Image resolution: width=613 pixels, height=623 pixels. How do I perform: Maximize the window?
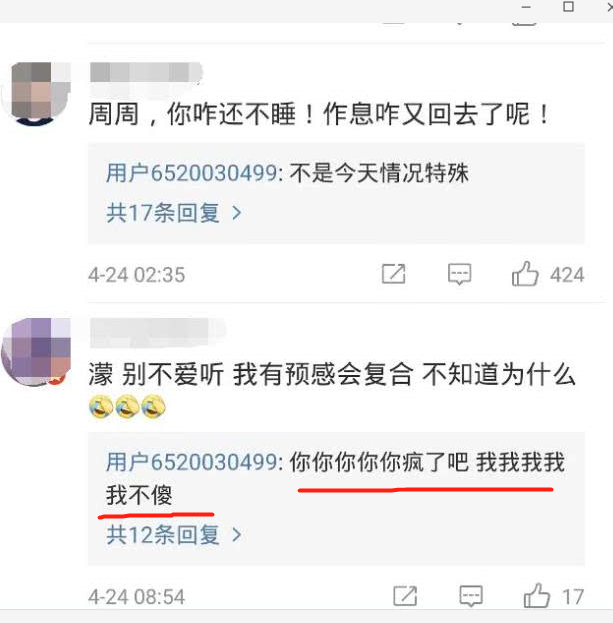tap(568, 7)
